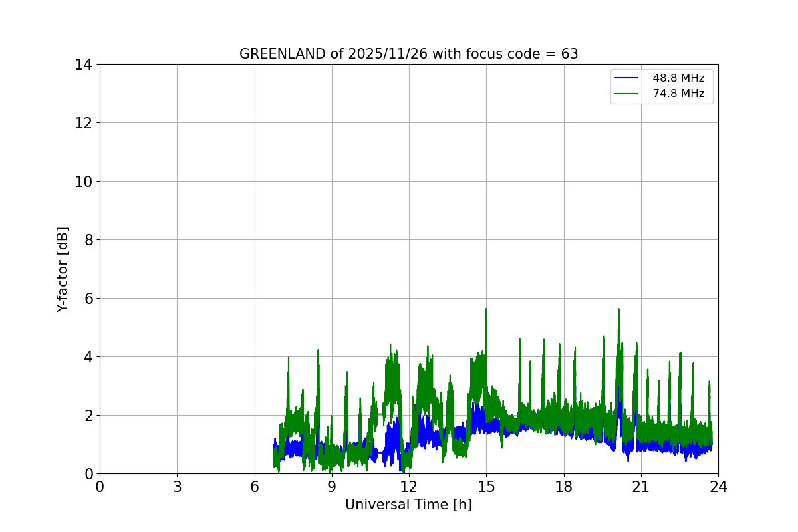
Task: Click the Y-factor [dB] axis label
Action: [x=63, y=269]
